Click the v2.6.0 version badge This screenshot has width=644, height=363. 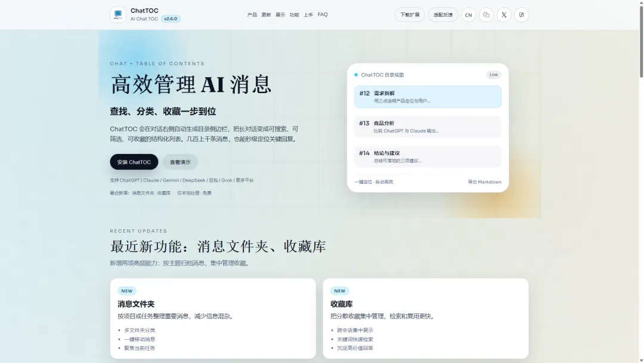(x=171, y=19)
